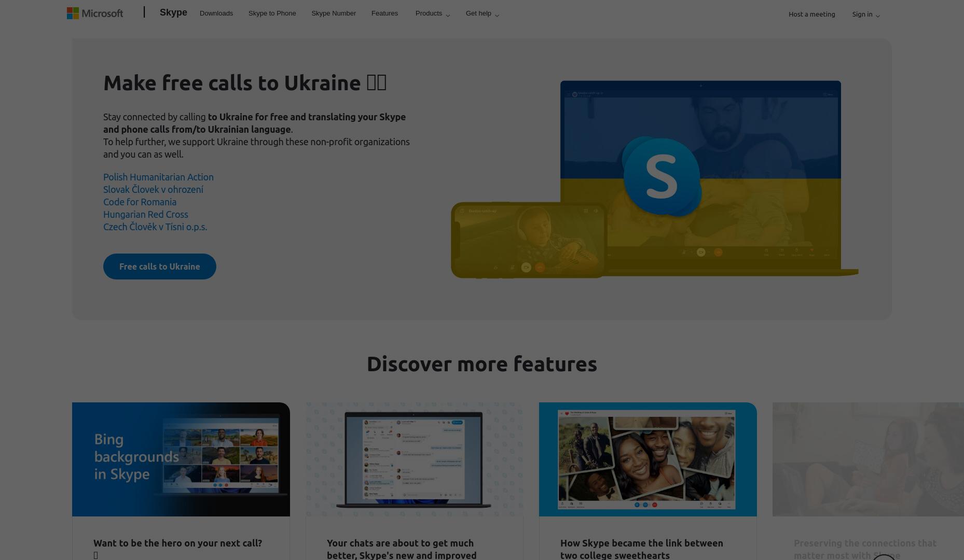Open the Bing backgrounds in Skype thumbnail

(181, 459)
